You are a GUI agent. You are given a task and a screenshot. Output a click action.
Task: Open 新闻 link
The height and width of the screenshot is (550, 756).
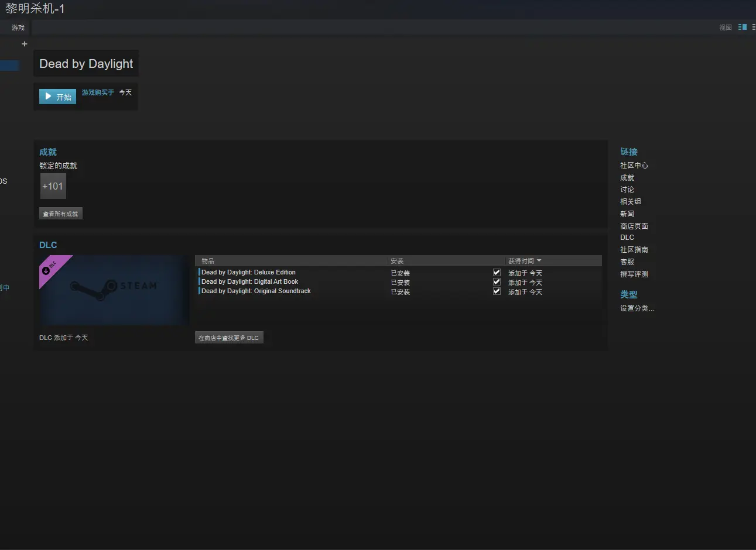(x=627, y=214)
